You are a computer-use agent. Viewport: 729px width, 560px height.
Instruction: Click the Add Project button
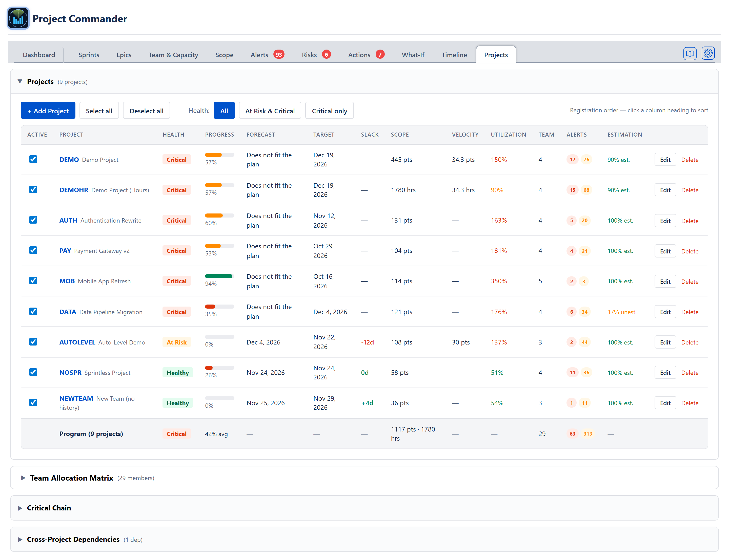[x=48, y=111]
